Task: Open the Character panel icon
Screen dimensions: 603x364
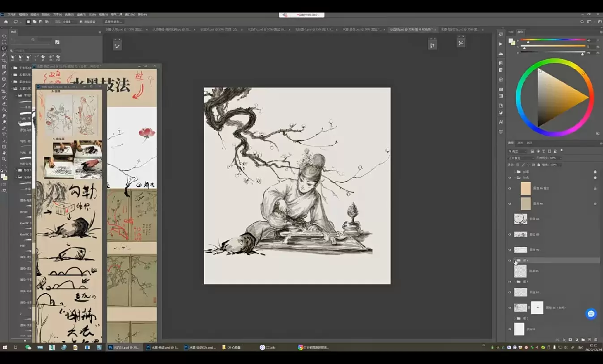Action: click(501, 122)
